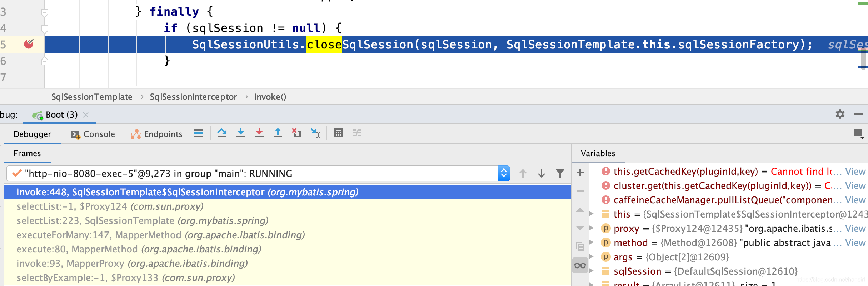This screenshot has width=868, height=286.
Task: Click Step Into icon
Action: pyautogui.click(x=241, y=133)
